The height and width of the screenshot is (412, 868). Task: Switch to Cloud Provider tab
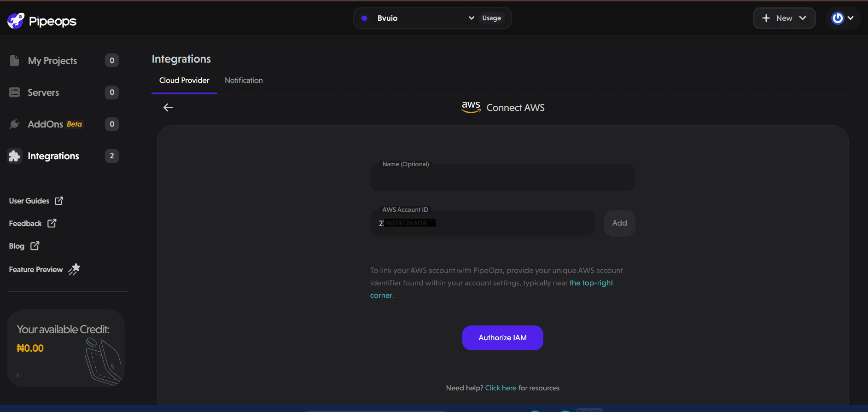click(x=184, y=80)
